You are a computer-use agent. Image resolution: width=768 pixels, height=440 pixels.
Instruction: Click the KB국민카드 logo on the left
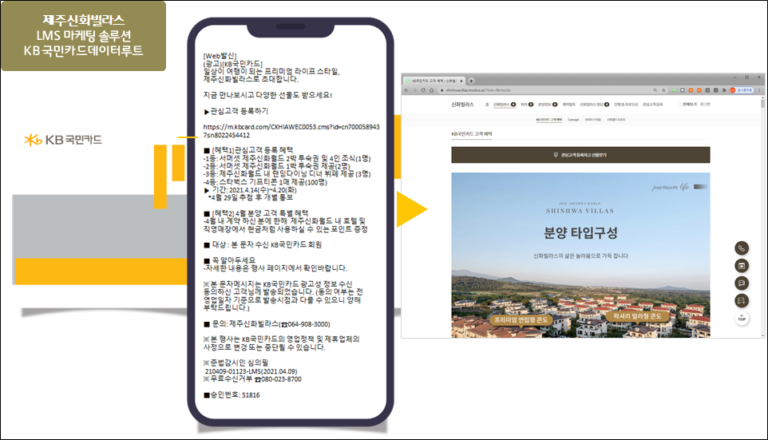[63, 140]
